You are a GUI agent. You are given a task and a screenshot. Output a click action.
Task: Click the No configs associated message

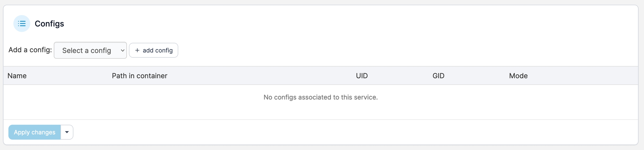pos(321,97)
